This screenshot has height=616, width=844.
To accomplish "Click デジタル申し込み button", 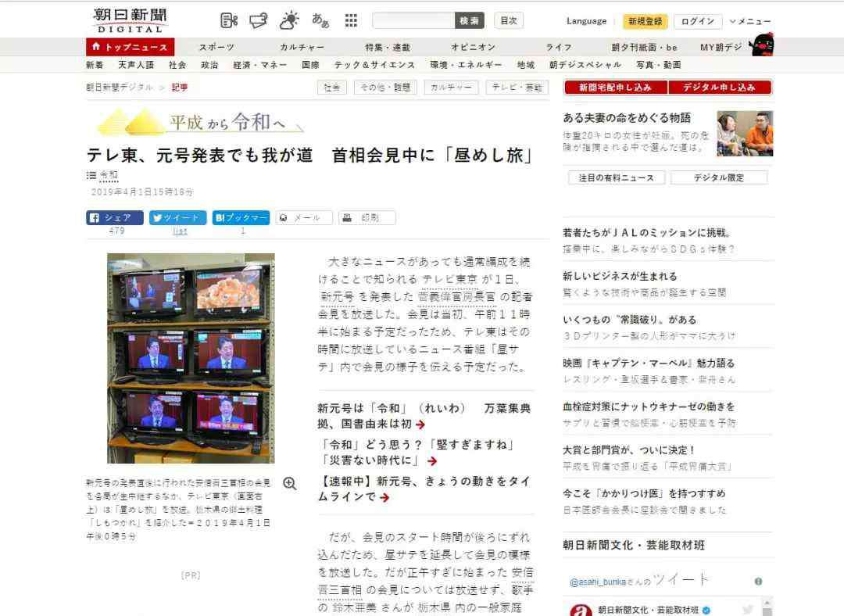I will [x=720, y=88].
